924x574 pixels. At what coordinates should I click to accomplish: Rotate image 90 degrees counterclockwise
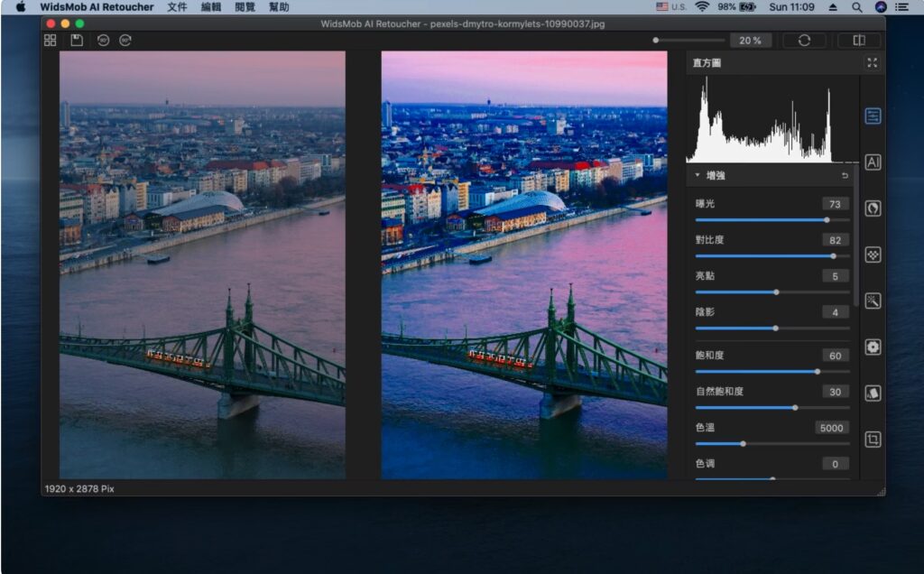(x=102, y=40)
